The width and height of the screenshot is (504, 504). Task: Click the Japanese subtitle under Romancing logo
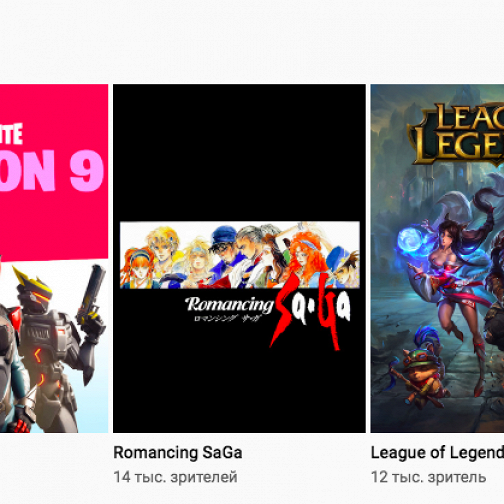tap(227, 318)
